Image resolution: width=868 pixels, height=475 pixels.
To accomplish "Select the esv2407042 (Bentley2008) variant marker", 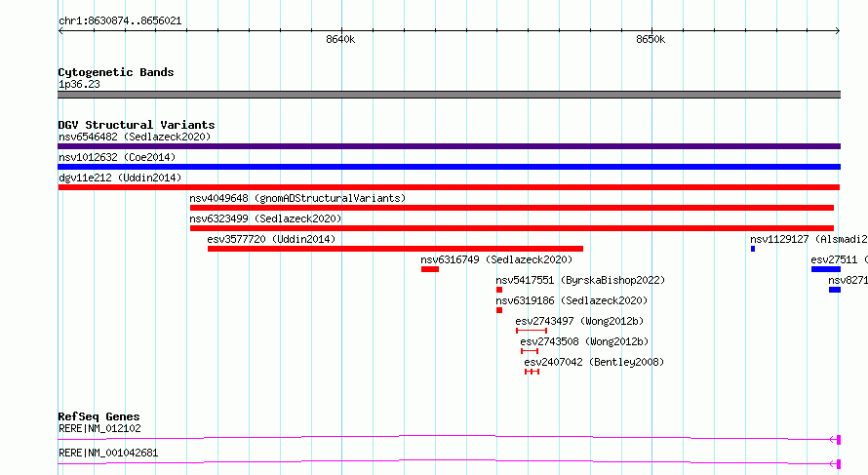I will click(532, 372).
